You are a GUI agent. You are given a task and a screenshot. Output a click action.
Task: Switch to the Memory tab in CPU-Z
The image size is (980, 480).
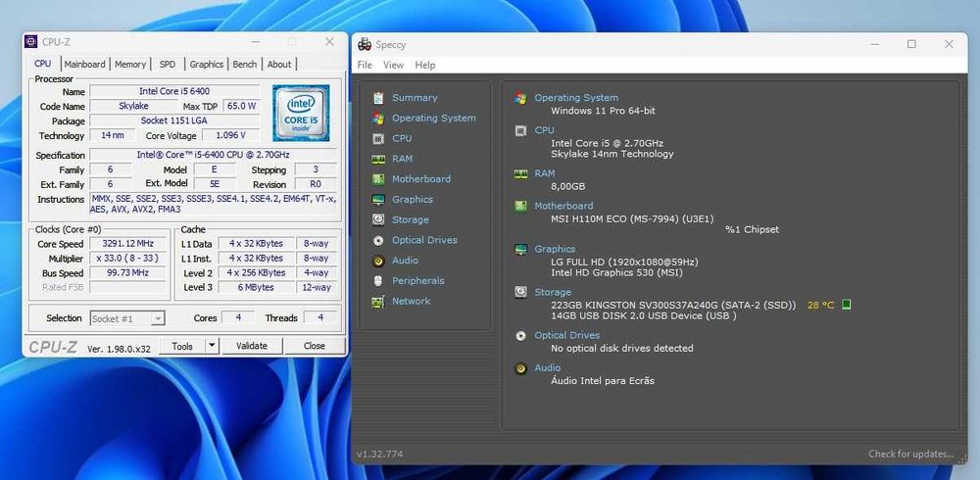(130, 64)
